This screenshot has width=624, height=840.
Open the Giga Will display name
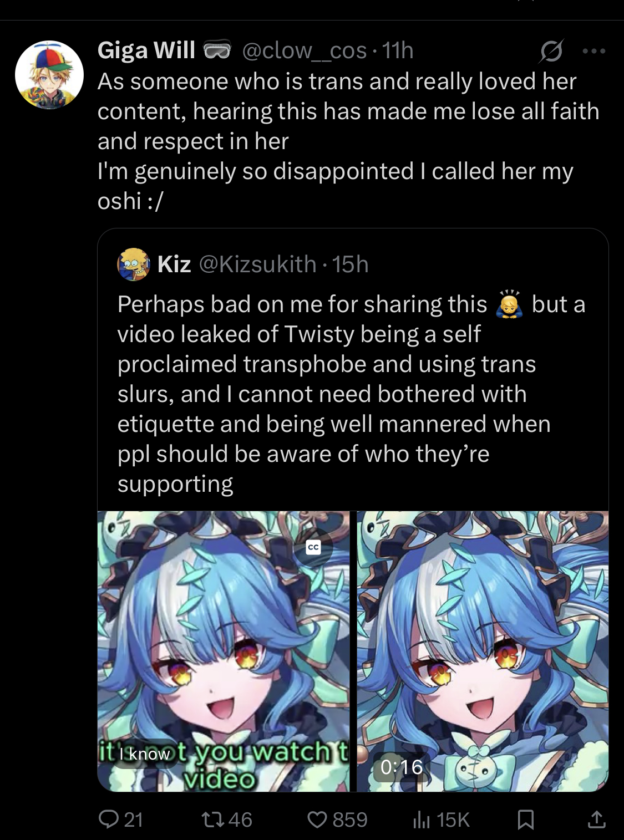click(x=146, y=50)
